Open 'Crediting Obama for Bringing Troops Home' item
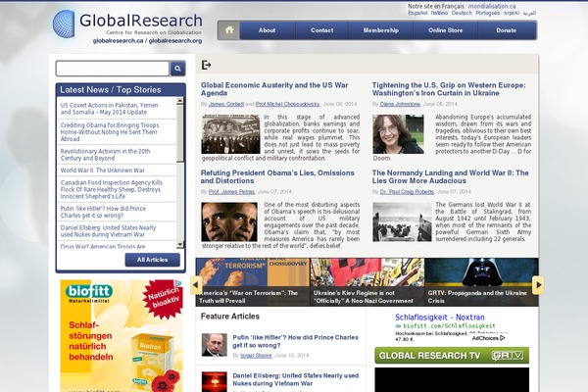 pos(110,132)
